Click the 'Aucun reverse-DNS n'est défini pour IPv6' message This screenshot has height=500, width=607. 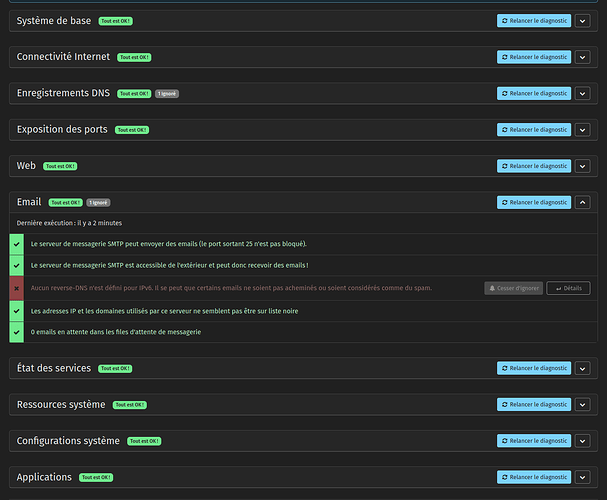tap(231, 288)
